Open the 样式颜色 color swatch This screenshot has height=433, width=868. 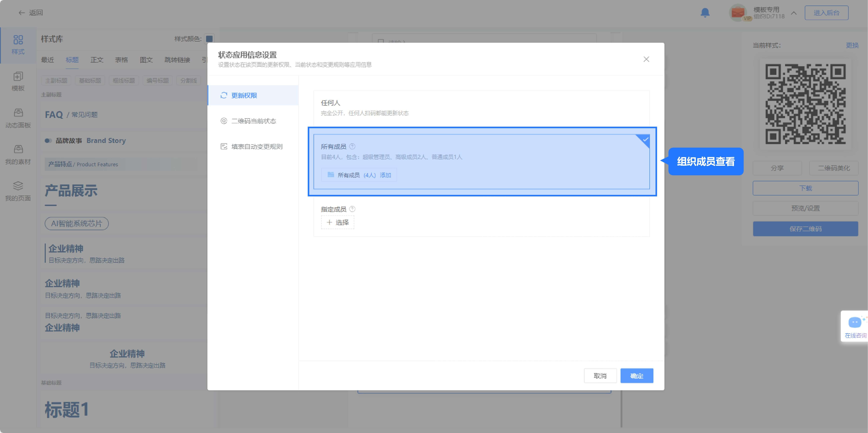click(209, 39)
